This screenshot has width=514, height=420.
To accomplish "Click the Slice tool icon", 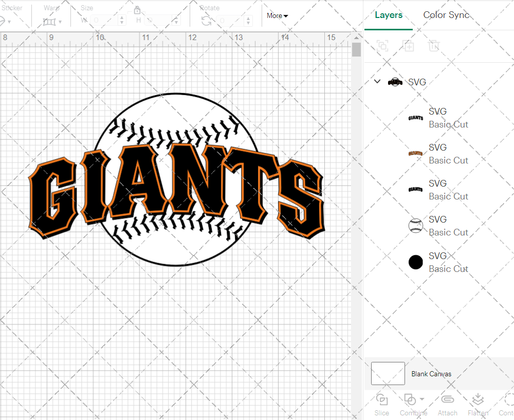I will pos(382,399).
